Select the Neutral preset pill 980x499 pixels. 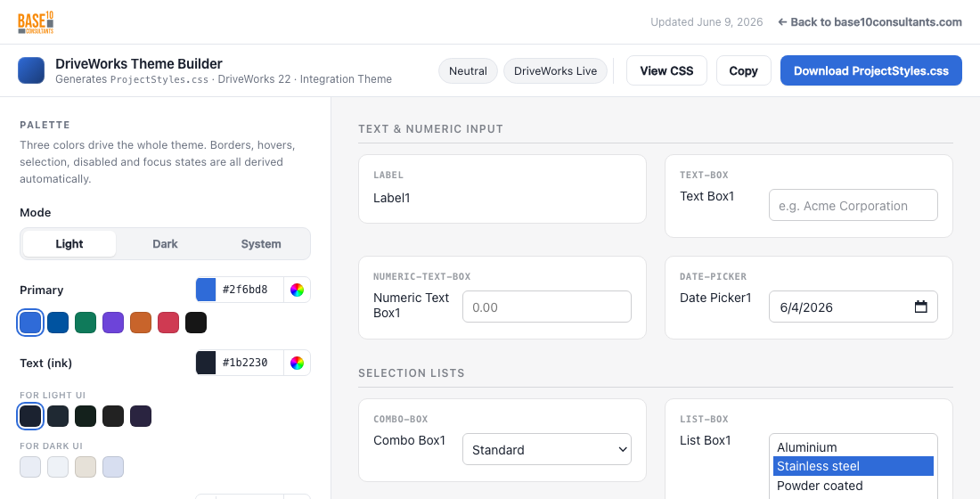tap(468, 70)
